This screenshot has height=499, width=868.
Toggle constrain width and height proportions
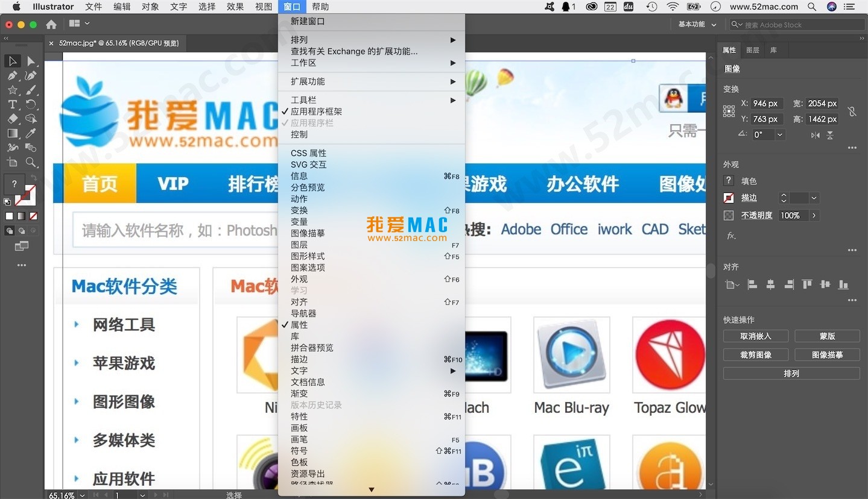[852, 111]
